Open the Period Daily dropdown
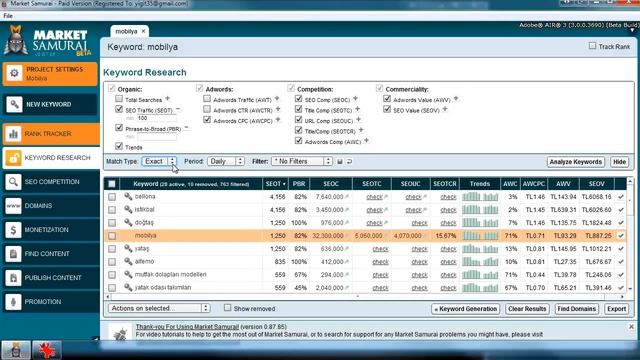The image size is (640, 360). click(x=226, y=162)
